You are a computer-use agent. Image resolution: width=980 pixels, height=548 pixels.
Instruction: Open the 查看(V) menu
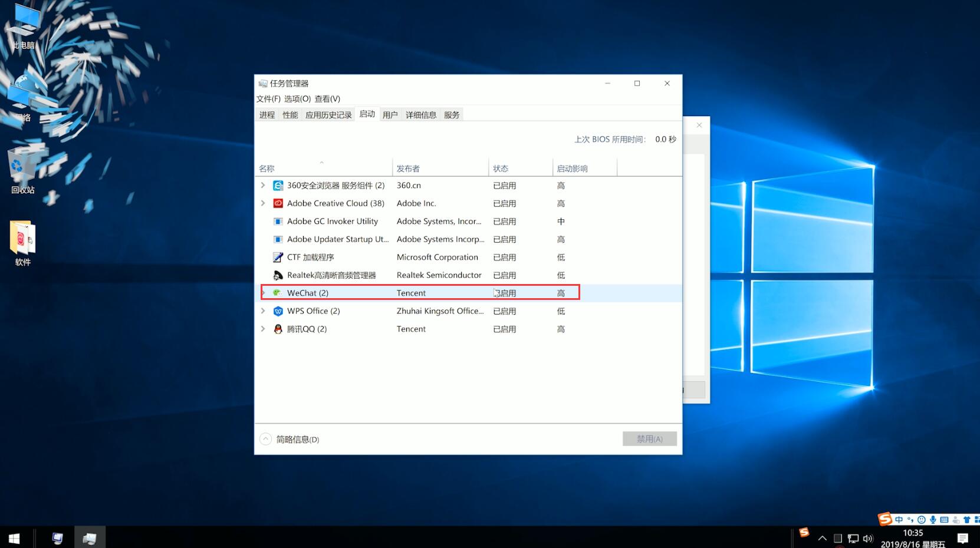click(x=327, y=99)
